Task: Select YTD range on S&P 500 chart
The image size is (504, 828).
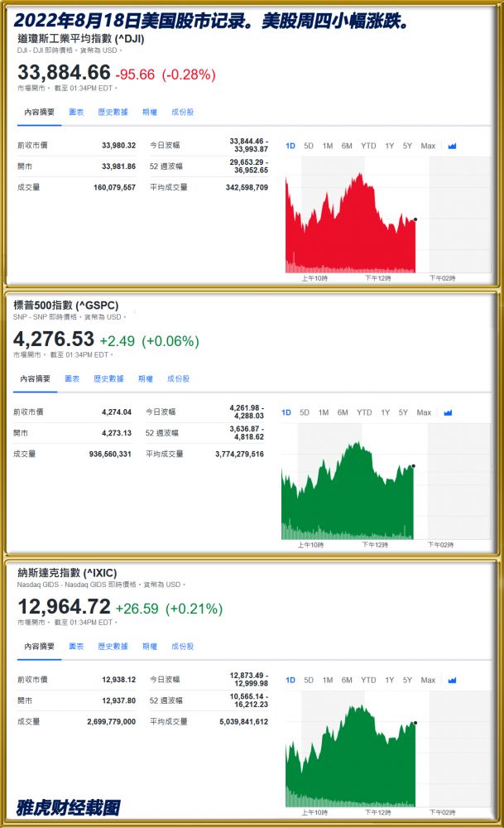Action: (364, 412)
